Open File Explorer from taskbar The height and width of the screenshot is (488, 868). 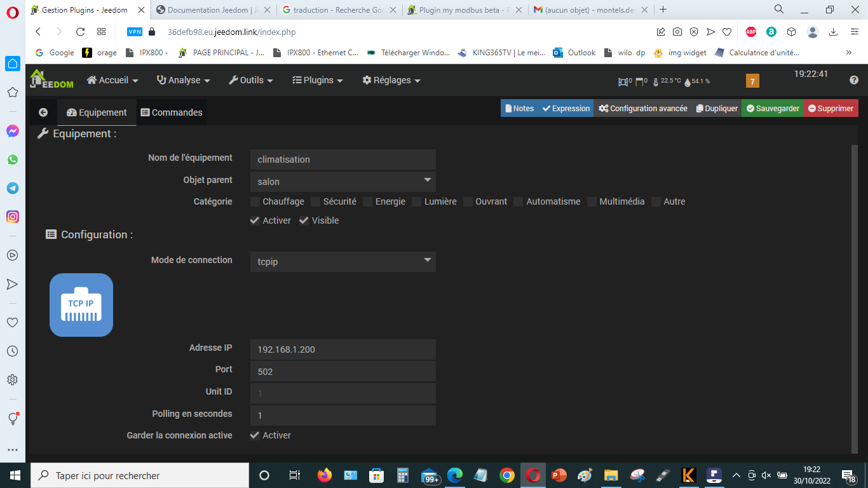611,475
